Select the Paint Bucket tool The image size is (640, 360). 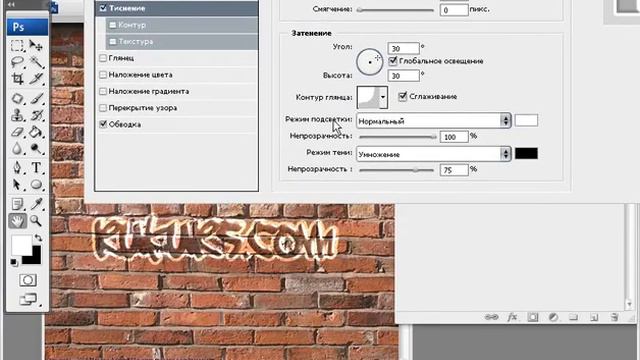(36, 132)
